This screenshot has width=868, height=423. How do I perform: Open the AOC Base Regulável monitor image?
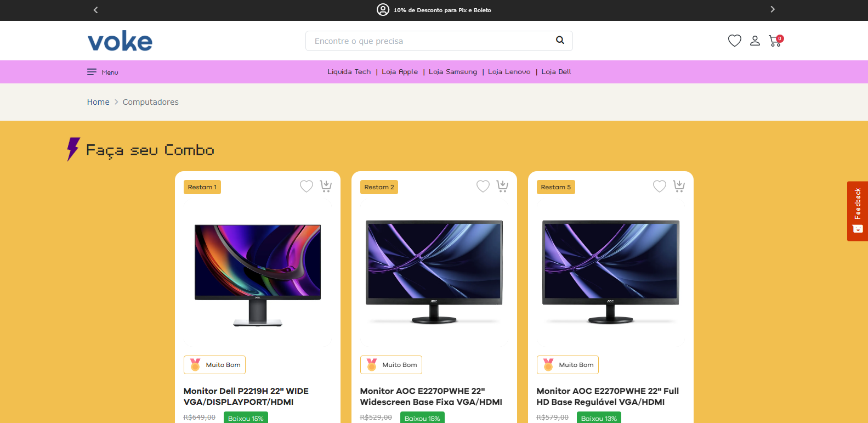(x=611, y=272)
